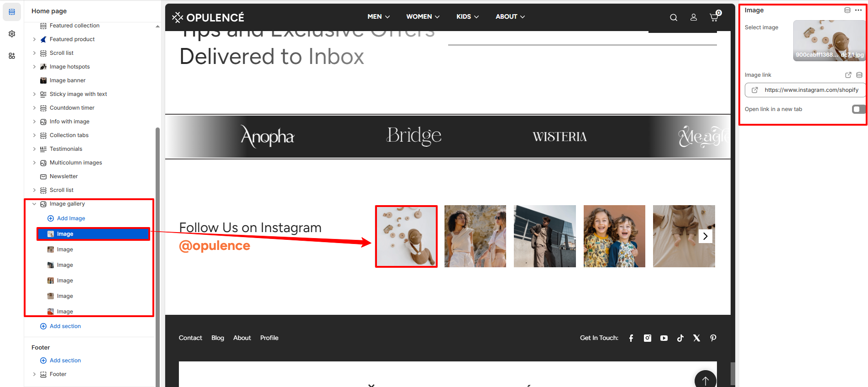868x387 pixels.
Task: Open the App embeds icon in left rail
Action: [x=12, y=56]
